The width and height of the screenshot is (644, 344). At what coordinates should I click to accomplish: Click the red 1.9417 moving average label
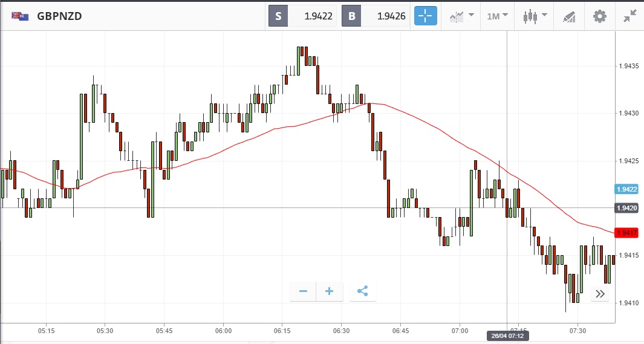tap(626, 233)
